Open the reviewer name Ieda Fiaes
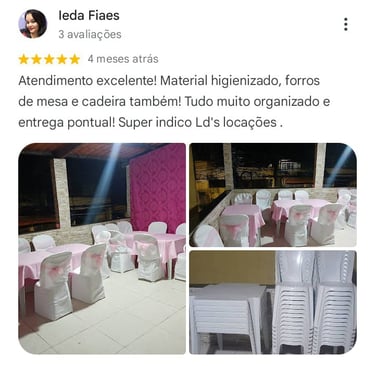Image resolution: width=375 pixels, height=366 pixels. click(89, 15)
